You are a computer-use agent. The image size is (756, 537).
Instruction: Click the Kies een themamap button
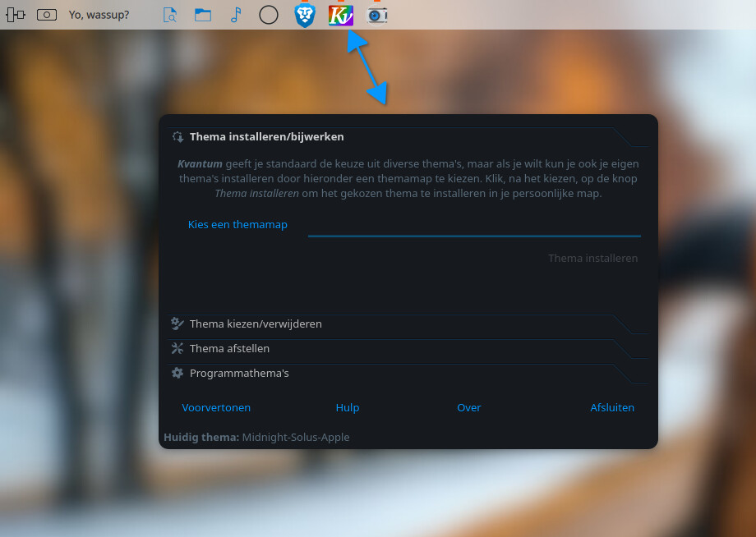(237, 224)
